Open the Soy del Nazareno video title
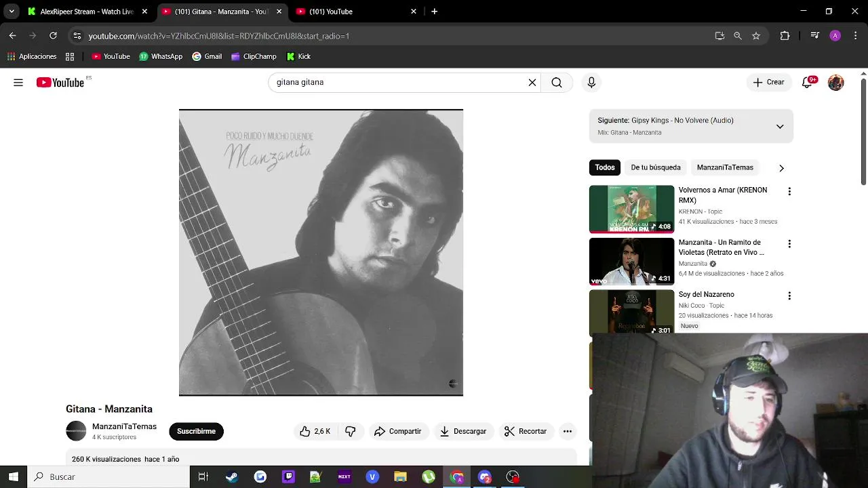Screen dimensions: 868x488 707,294
